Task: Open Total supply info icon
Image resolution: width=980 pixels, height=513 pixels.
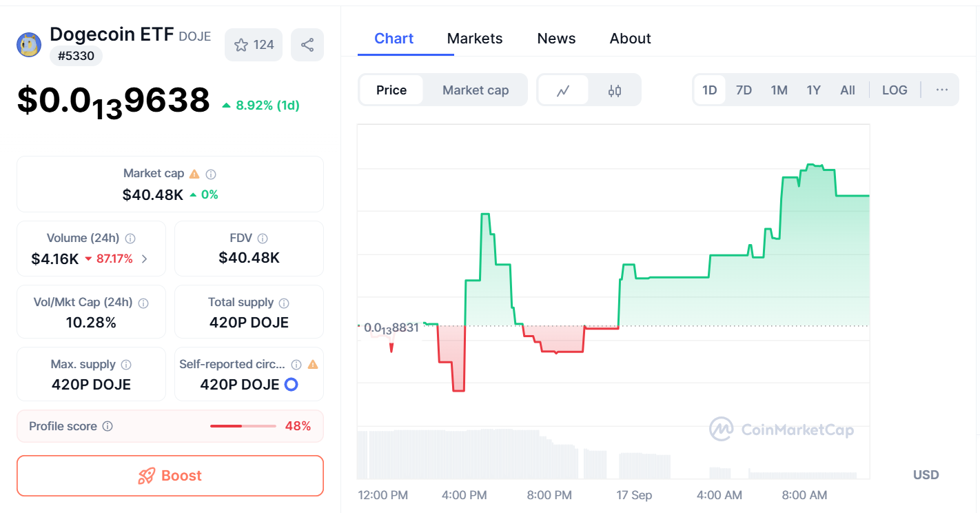Action: point(284,303)
